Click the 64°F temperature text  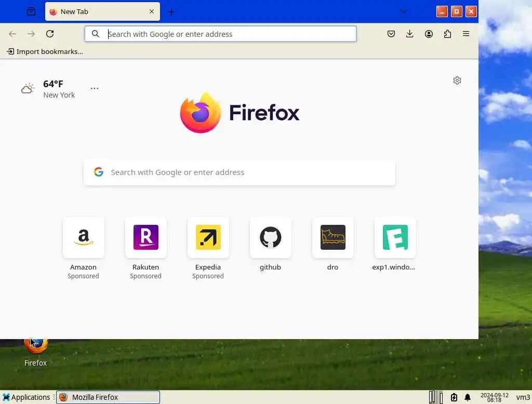coord(54,84)
